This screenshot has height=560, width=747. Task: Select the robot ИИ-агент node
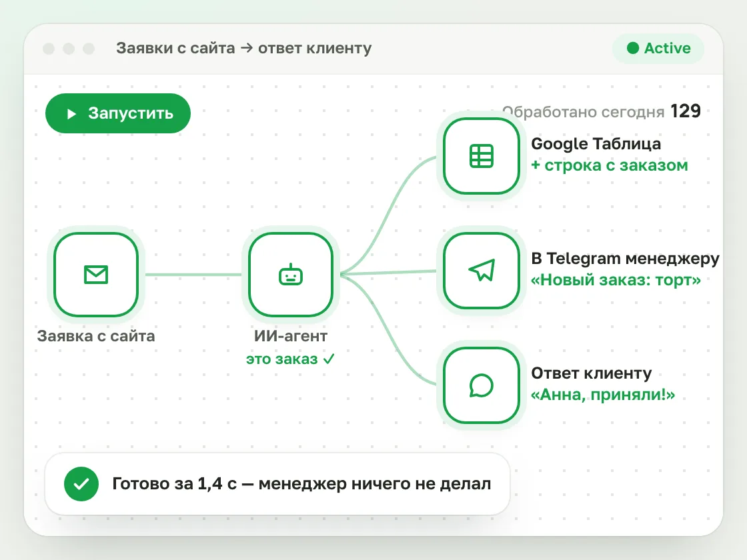[x=291, y=274]
